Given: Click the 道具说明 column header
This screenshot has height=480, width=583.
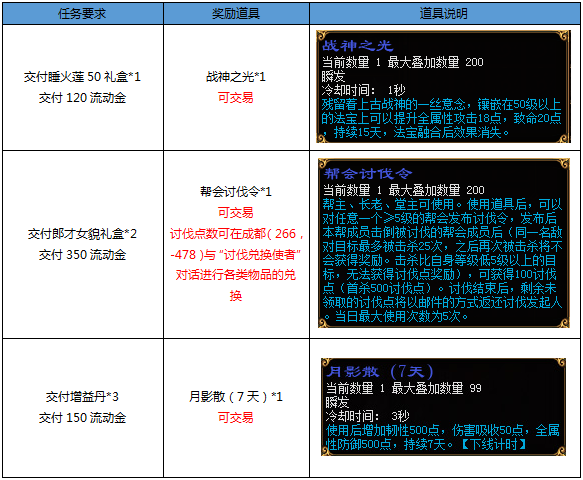Looking at the screenshot, I should [x=444, y=14].
